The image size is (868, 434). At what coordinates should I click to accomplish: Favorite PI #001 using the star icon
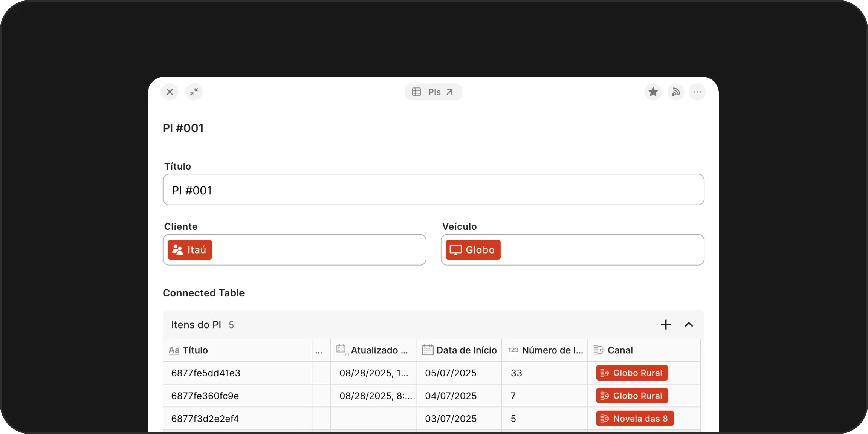653,92
